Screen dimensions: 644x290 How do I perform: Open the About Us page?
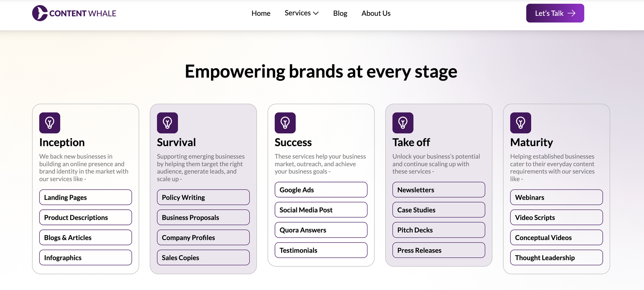click(x=376, y=13)
